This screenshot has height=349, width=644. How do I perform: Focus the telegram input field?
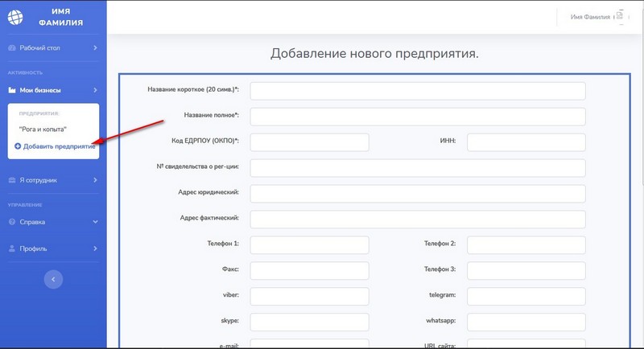pyautogui.click(x=526, y=297)
